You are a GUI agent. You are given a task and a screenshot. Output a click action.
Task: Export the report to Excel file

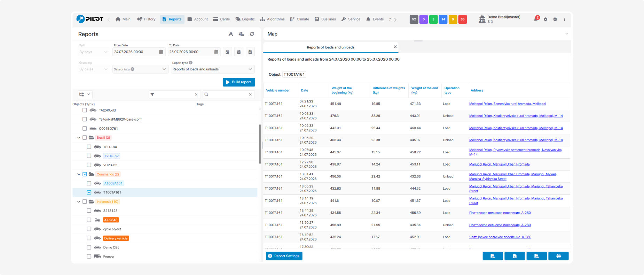pyautogui.click(x=515, y=256)
